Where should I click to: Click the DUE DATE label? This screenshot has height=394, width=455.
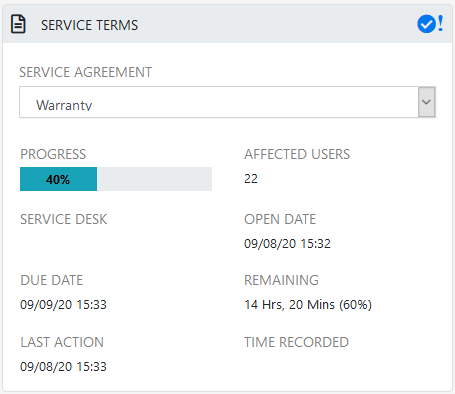pyautogui.click(x=52, y=280)
